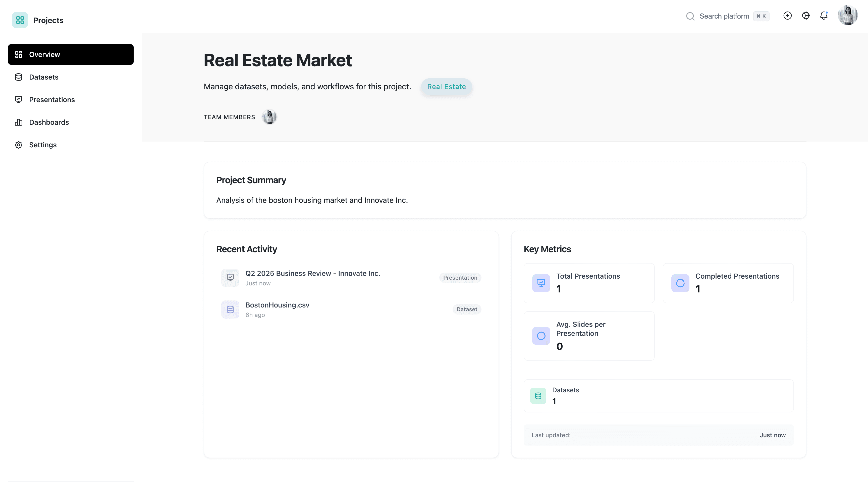Open the BostonHousing.csv activity entry

pos(277,305)
